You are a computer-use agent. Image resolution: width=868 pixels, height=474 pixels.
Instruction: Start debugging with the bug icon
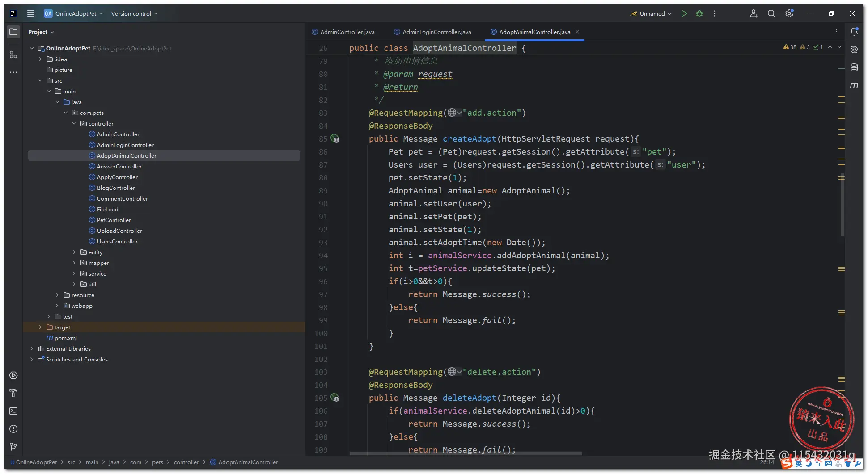(699, 13)
